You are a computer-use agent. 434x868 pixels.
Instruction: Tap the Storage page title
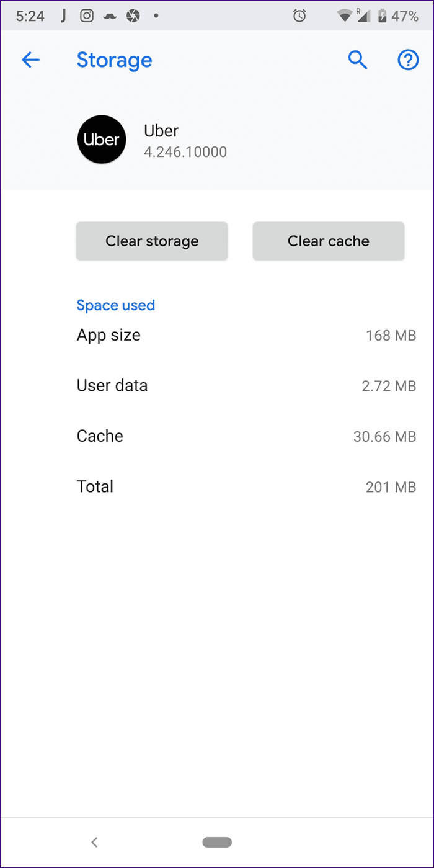[114, 60]
